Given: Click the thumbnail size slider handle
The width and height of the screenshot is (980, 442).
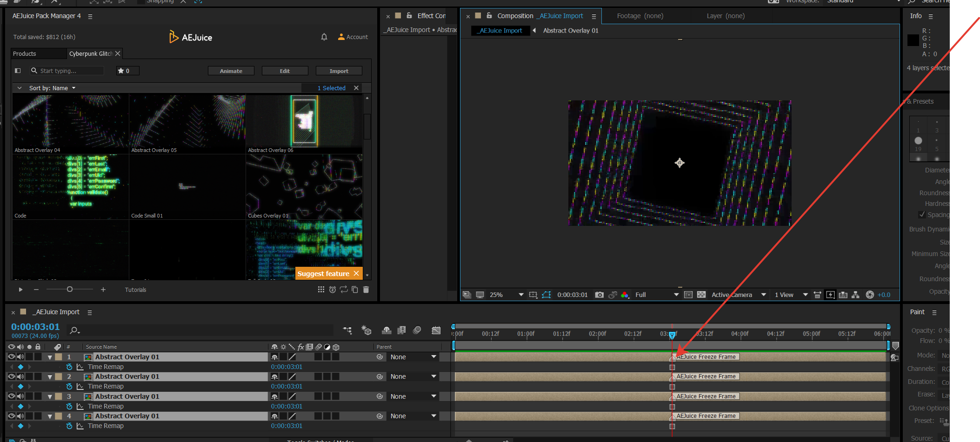Looking at the screenshot, I should pos(70,289).
